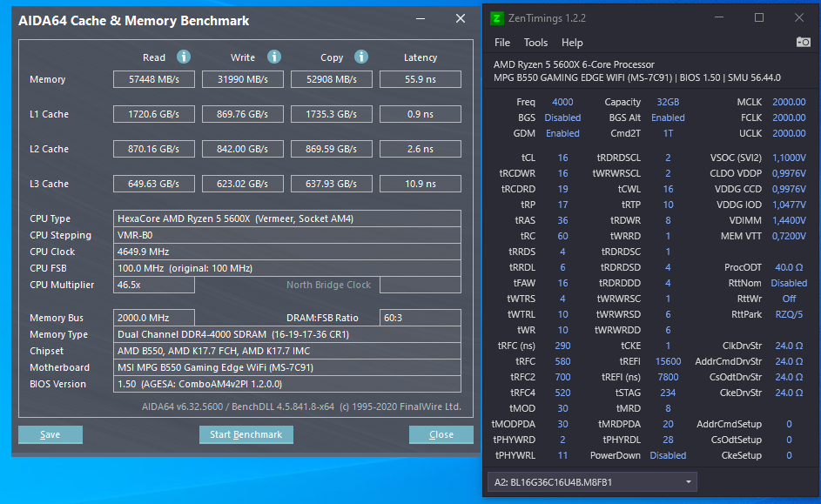Click the CPU FSB 100.0 MHz field
The width and height of the screenshot is (821, 504).
tap(287, 268)
